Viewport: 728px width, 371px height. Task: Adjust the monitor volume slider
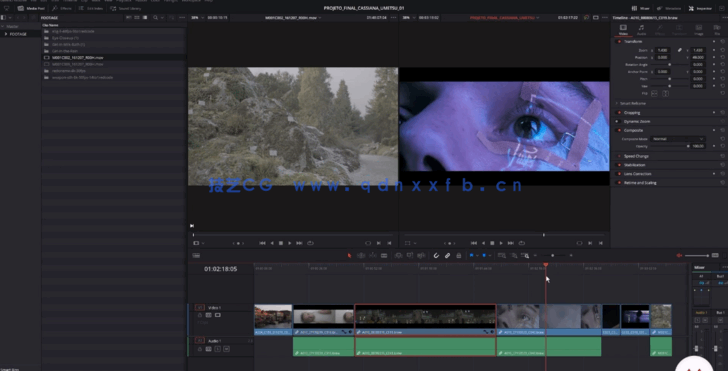[697, 255]
